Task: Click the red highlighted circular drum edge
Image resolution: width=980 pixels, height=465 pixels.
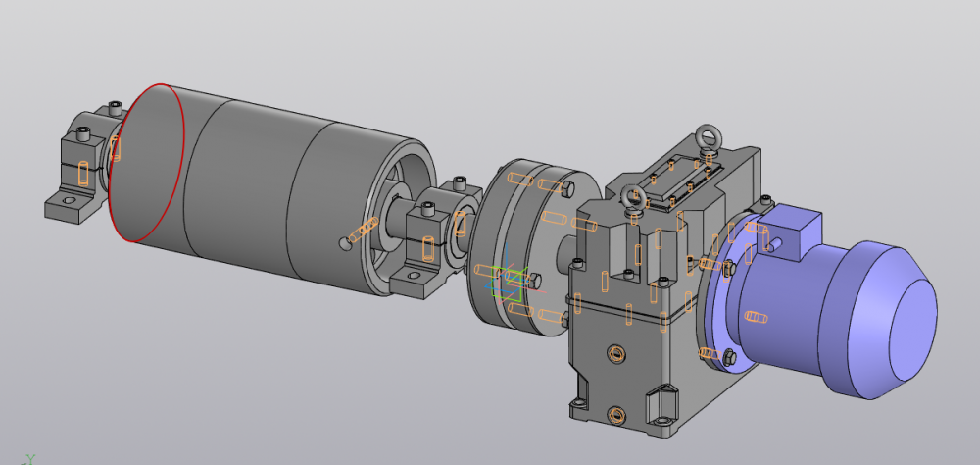Action: point(147,162)
